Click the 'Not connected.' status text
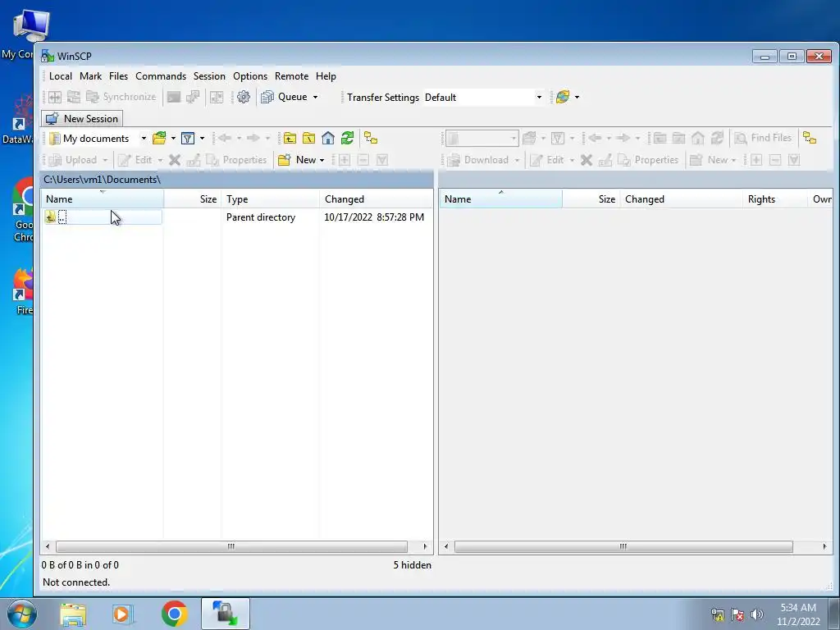840x630 pixels. coord(76,582)
